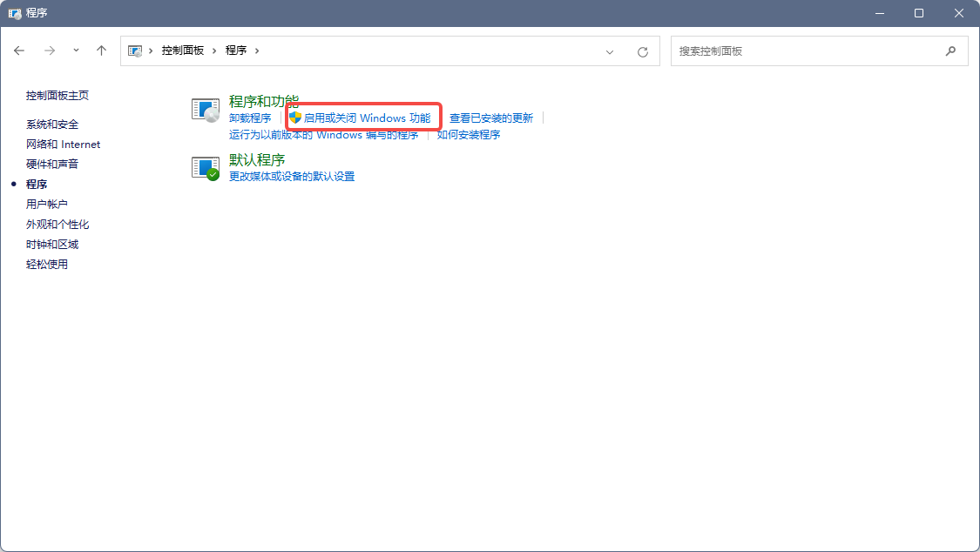Open 控制面板主页 in the sidebar

pyautogui.click(x=57, y=96)
